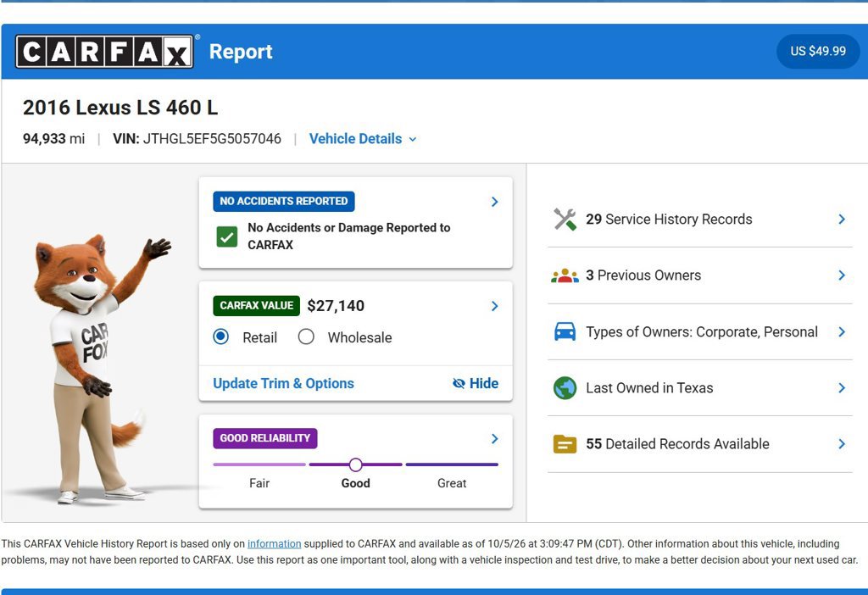Click Update Trim & Options link
The image size is (868, 595).
click(x=283, y=383)
